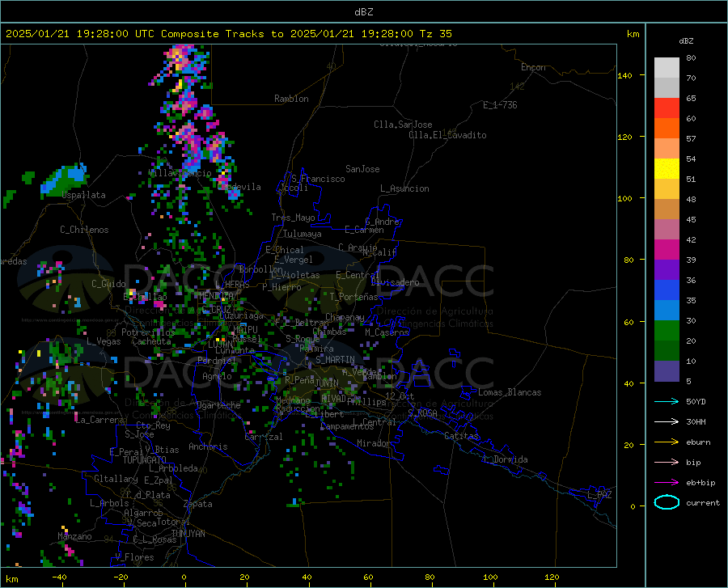
Task: Click the 'Manzano' map label
Action: 74,536
